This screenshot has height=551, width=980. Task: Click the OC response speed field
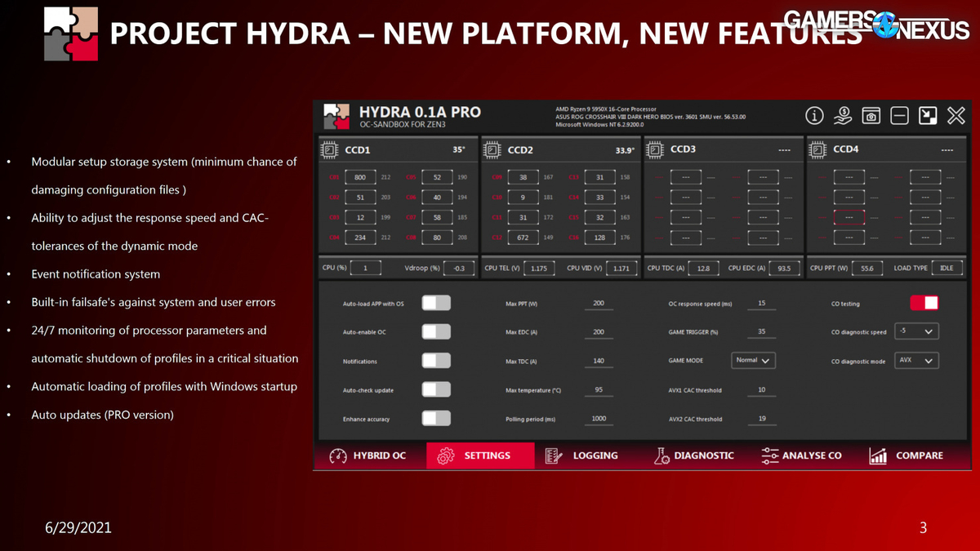(762, 304)
